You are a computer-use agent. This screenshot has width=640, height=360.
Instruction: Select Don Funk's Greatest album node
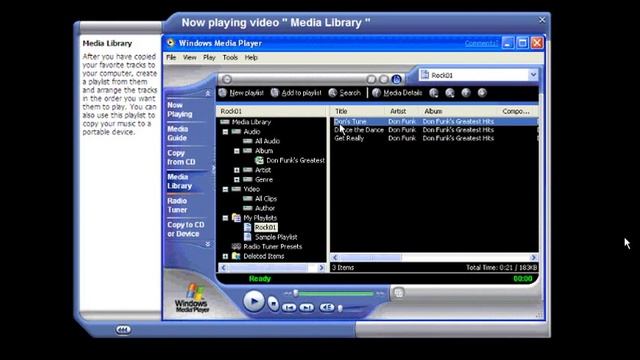(295, 160)
